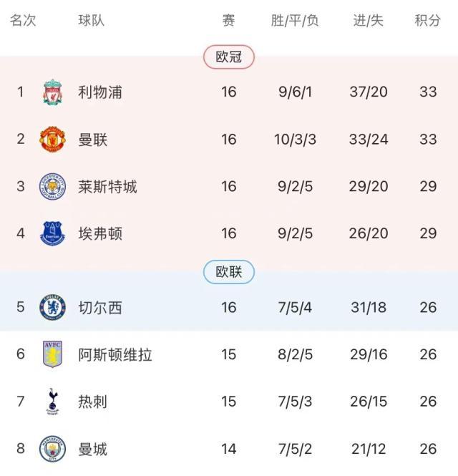Click the Manchester United crest icon
458x476 pixels.
tap(52, 139)
